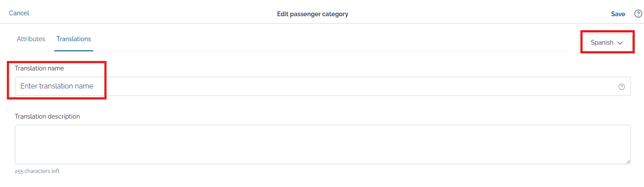Image resolution: width=644 pixels, height=187 pixels.
Task: Click inside the Translation description textarea
Action: click(322, 145)
